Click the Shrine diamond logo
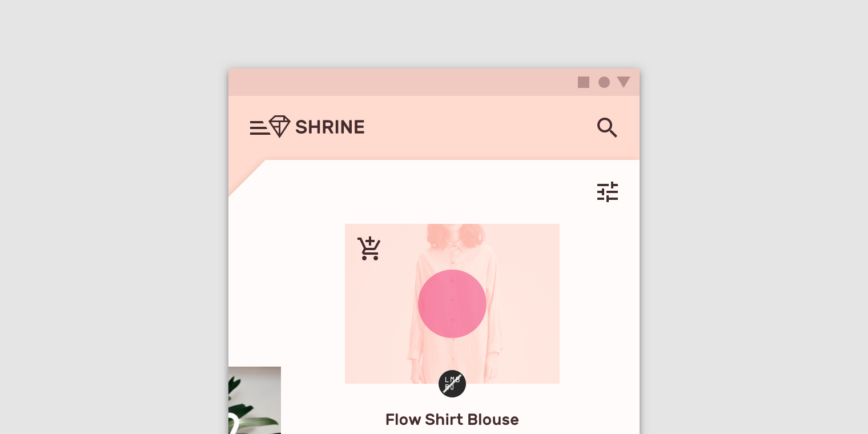The height and width of the screenshot is (434, 868). [280, 126]
